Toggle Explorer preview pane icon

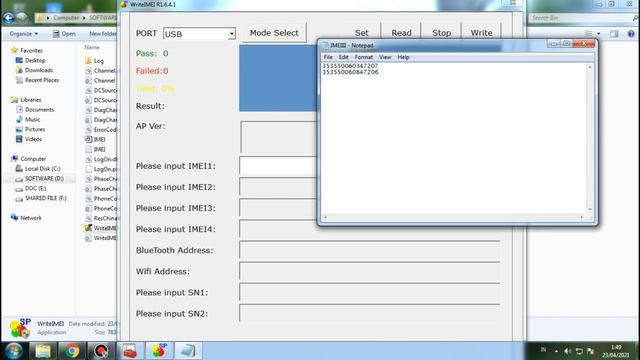(x=614, y=34)
